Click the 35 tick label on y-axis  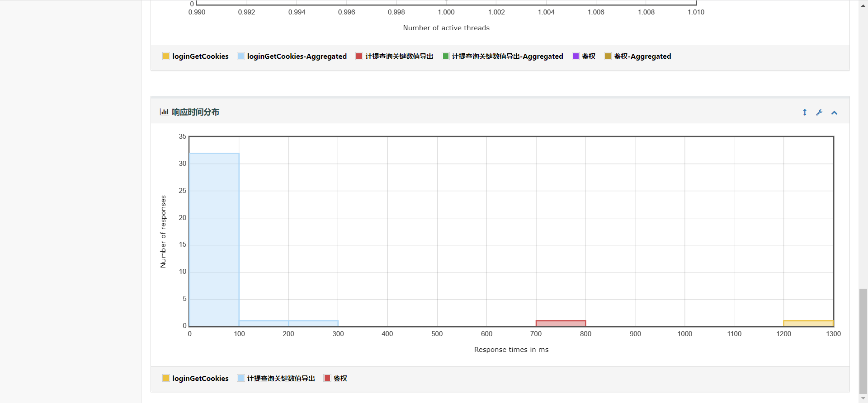pos(182,136)
